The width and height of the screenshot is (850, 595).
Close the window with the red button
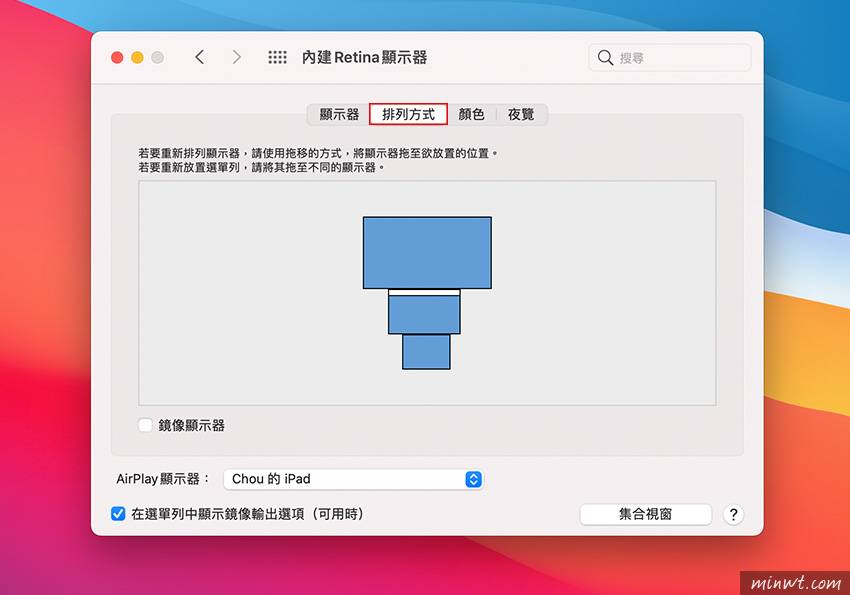(x=117, y=57)
